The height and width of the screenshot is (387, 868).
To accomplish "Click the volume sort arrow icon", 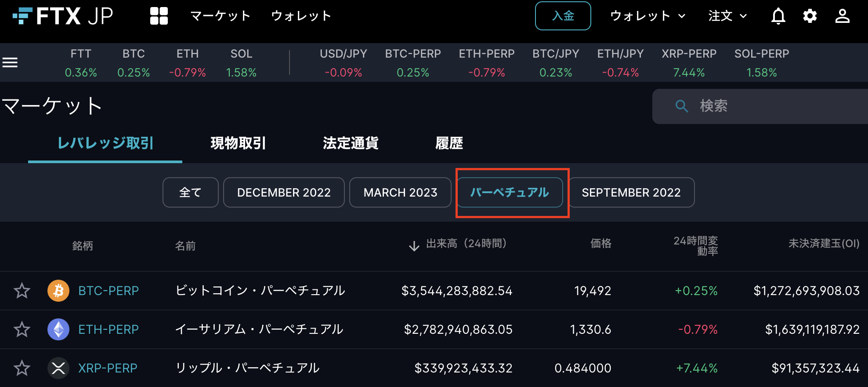I will 414,245.
